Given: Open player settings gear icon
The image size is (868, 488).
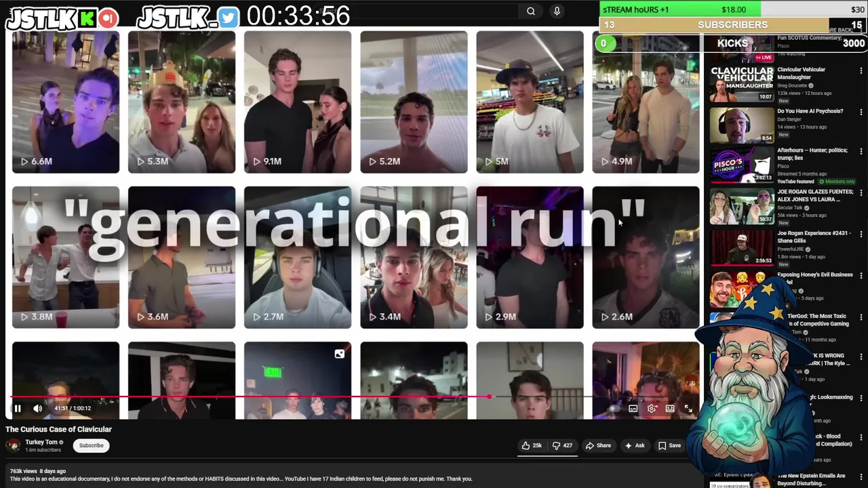Looking at the screenshot, I should click(652, 409).
